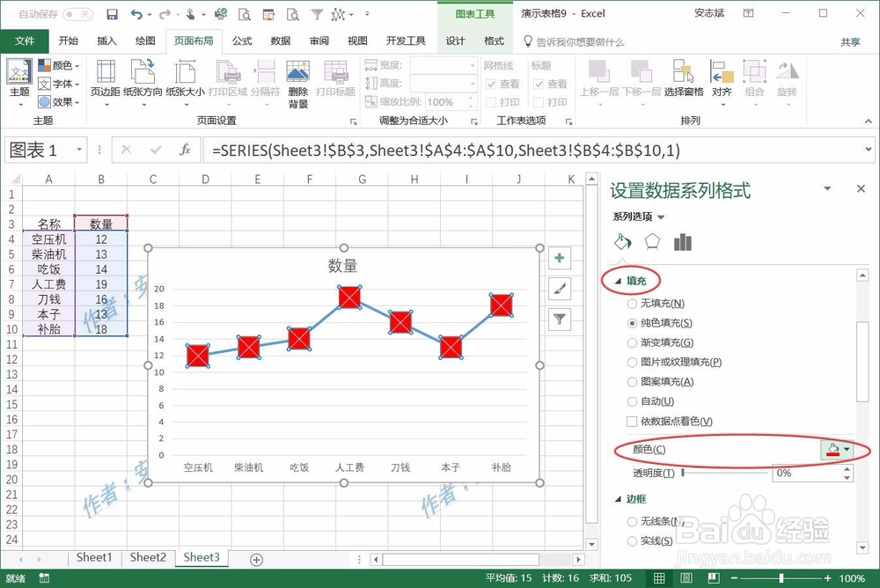Switch to the 设计 ribbon tab
Viewport: 880px width, 588px height.
coord(457,40)
